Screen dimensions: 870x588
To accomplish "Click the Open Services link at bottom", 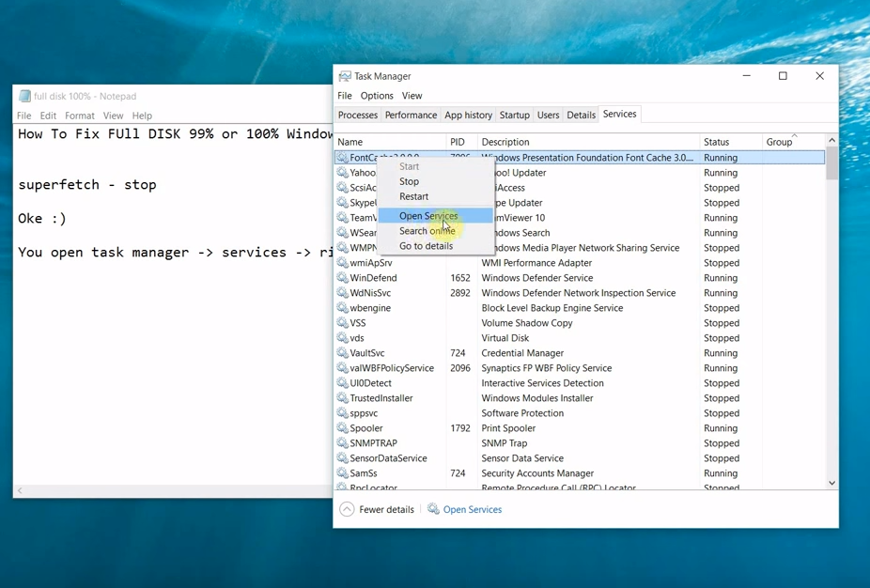I will pyautogui.click(x=473, y=509).
